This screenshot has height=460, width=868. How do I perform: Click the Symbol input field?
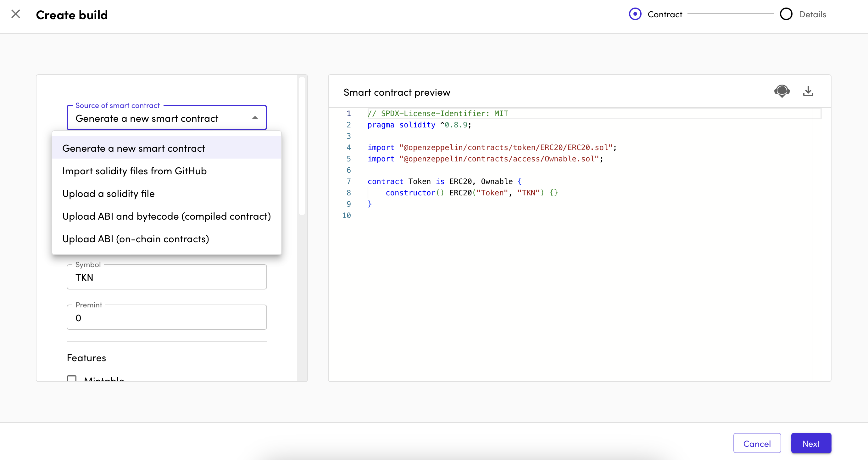166,277
